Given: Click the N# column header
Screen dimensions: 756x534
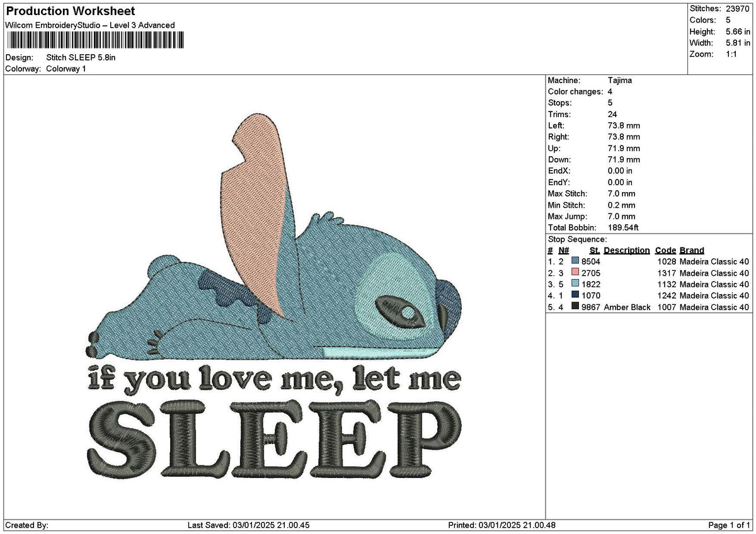Looking at the screenshot, I should [564, 251].
